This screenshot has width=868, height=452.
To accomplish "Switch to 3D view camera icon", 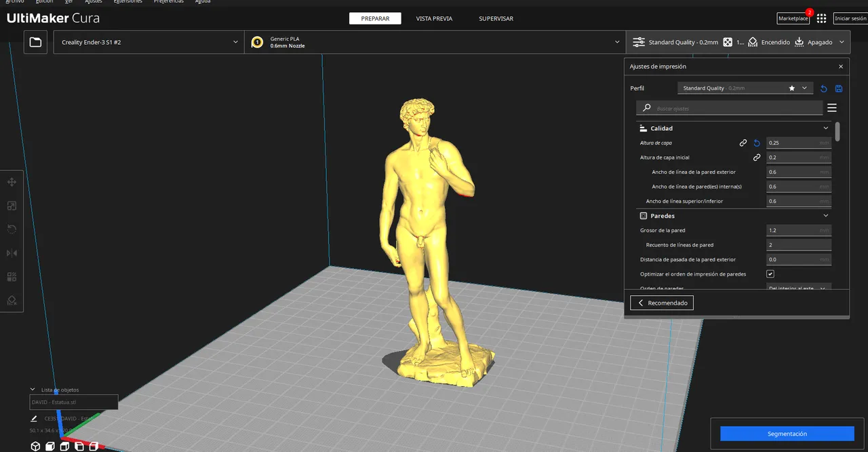I will coord(35,446).
